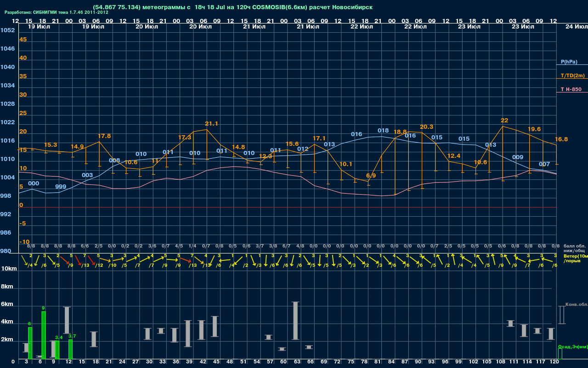
Task: Click the green precipitation bar labeled 3.4
Action: pyautogui.click(x=57, y=350)
